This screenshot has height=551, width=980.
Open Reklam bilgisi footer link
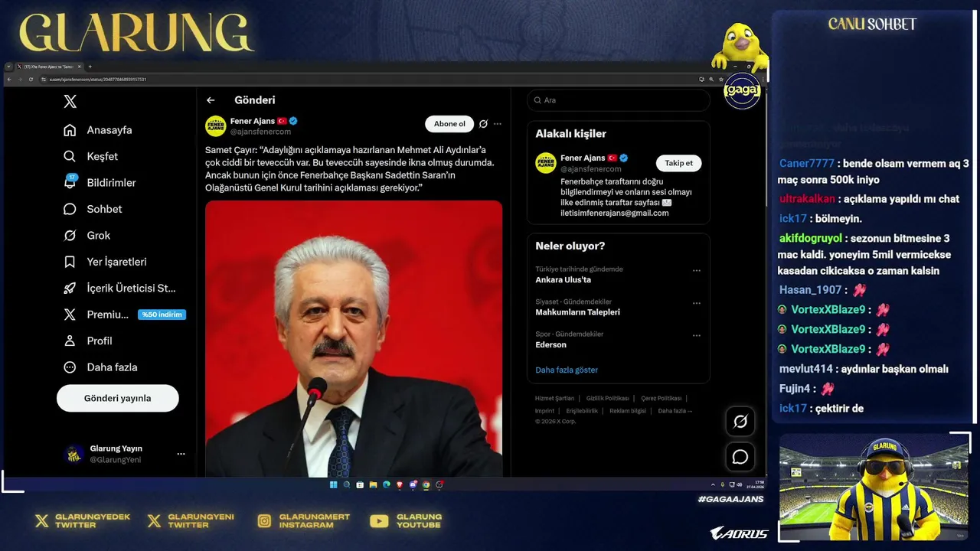point(628,411)
